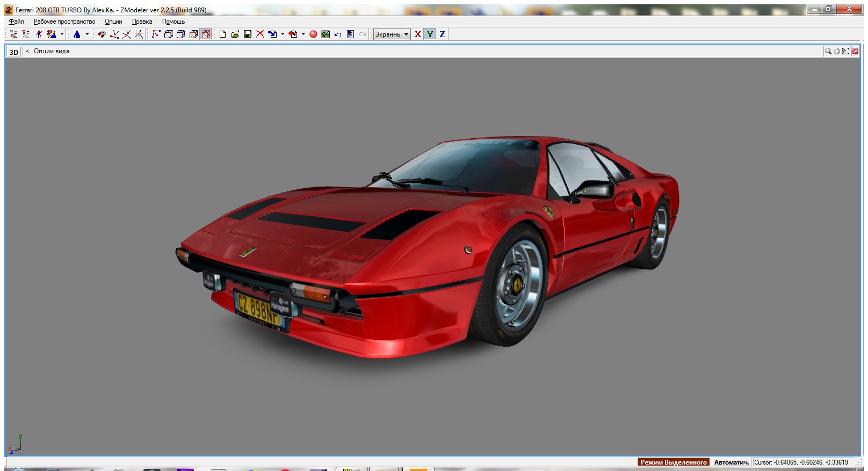Click the blue import icon
The height and width of the screenshot is (471, 868).
273,34
